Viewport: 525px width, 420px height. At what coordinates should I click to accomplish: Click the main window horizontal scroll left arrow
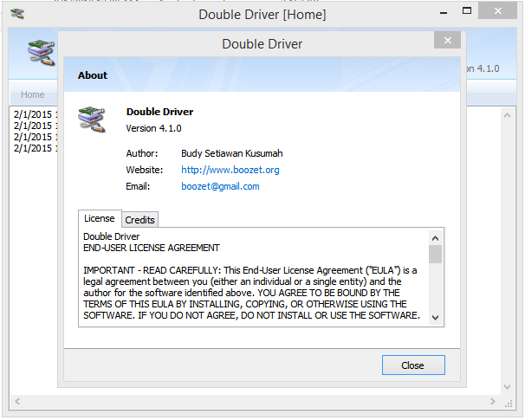(x=17, y=401)
